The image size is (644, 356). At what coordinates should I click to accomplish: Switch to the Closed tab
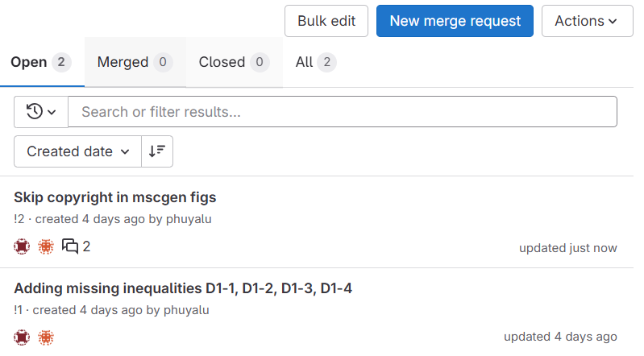point(234,62)
